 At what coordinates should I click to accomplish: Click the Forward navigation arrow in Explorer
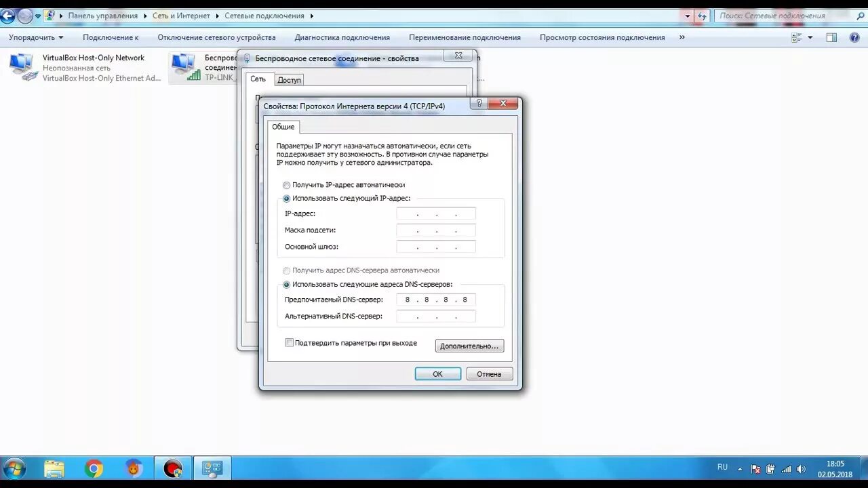click(24, 16)
